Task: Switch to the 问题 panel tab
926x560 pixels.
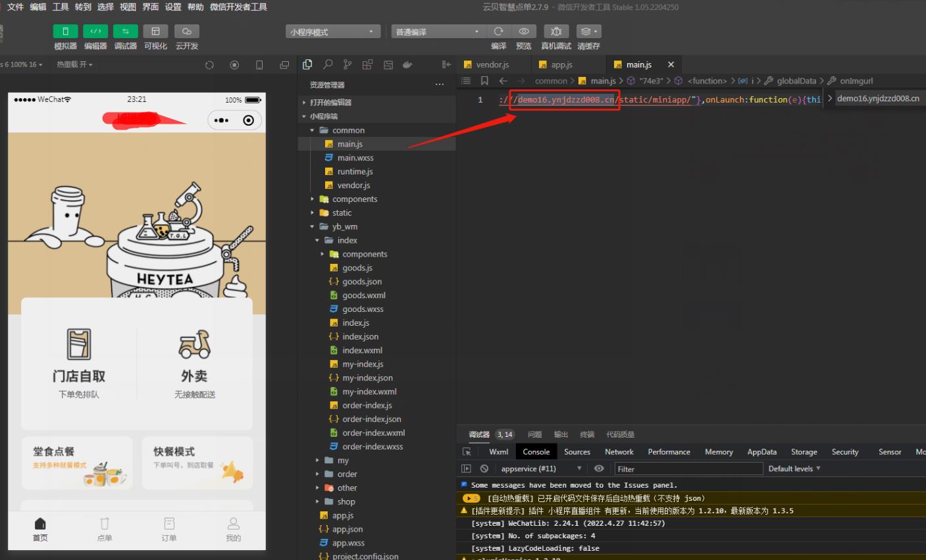Action: (535, 434)
